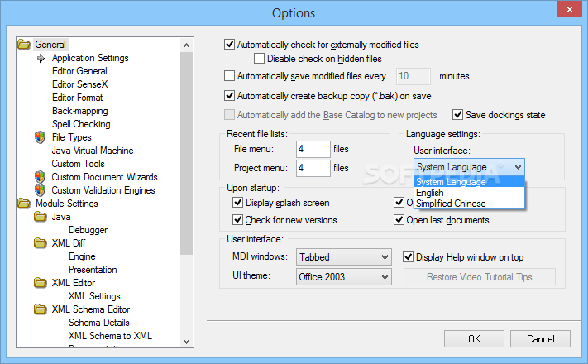Select Custom Document Wizards in the tree
This screenshot has height=364, width=588.
click(x=105, y=177)
